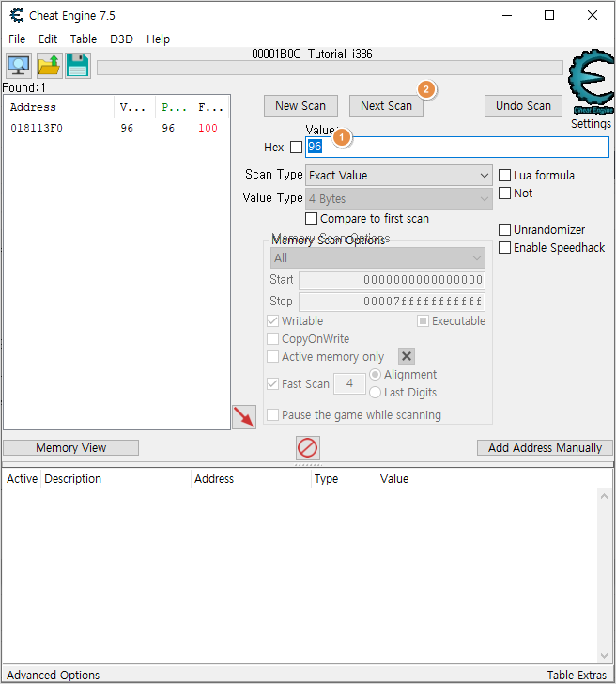Click the Cheat Engine title bar icon
The width and height of the screenshot is (616, 684).
tap(17, 15)
